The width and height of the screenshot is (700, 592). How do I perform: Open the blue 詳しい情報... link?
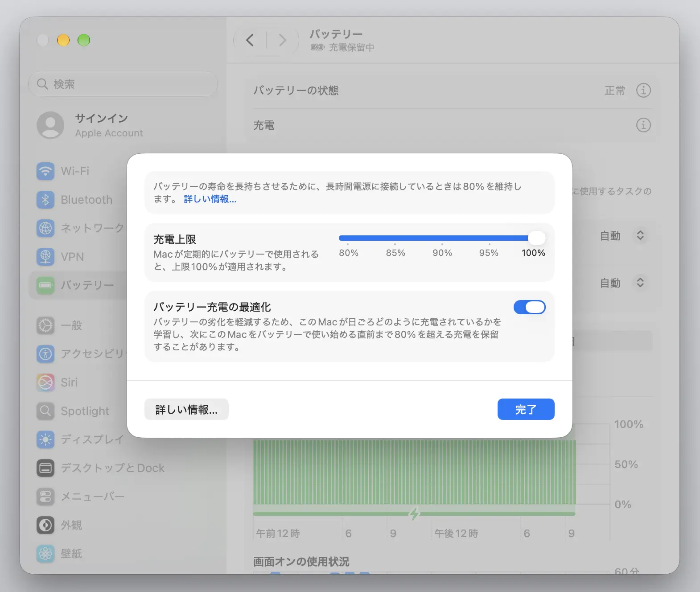tap(210, 199)
